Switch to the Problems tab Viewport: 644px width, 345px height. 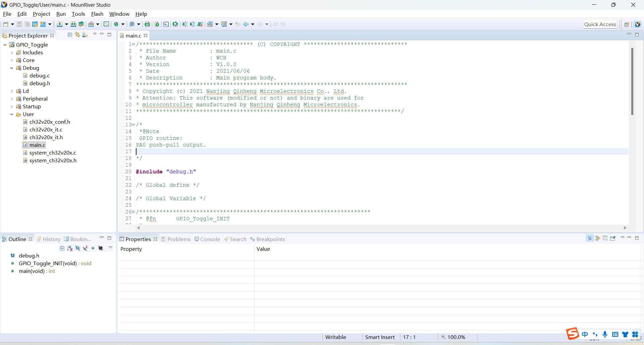pyautogui.click(x=176, y=239)
